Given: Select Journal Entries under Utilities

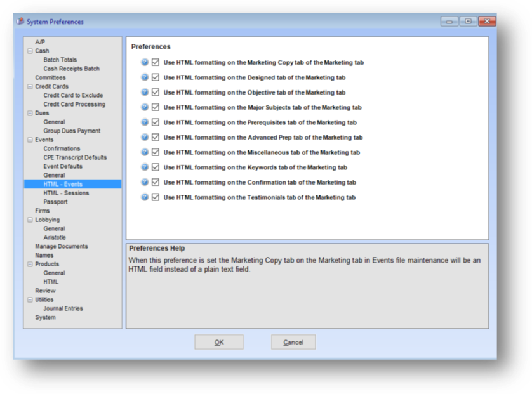Looking at the screenshot, I should click(x=63, y=308).
